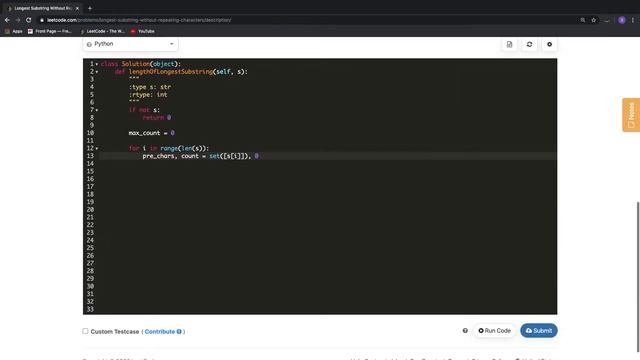Image resolution: width=640 pixels, height=360 pixels.
Task: Collapse the class Solution fold arrow on line 1
Action: pyautogui.click(x=97, y=64)
